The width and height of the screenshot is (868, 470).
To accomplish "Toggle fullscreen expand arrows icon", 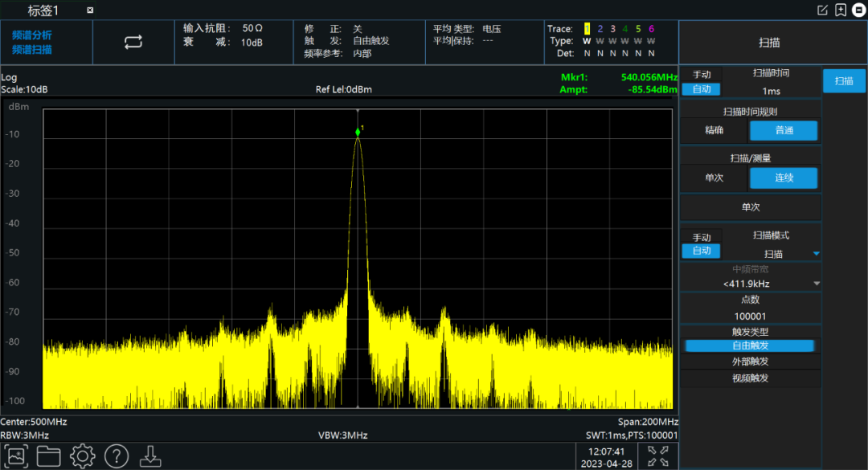I will (658, 456).
